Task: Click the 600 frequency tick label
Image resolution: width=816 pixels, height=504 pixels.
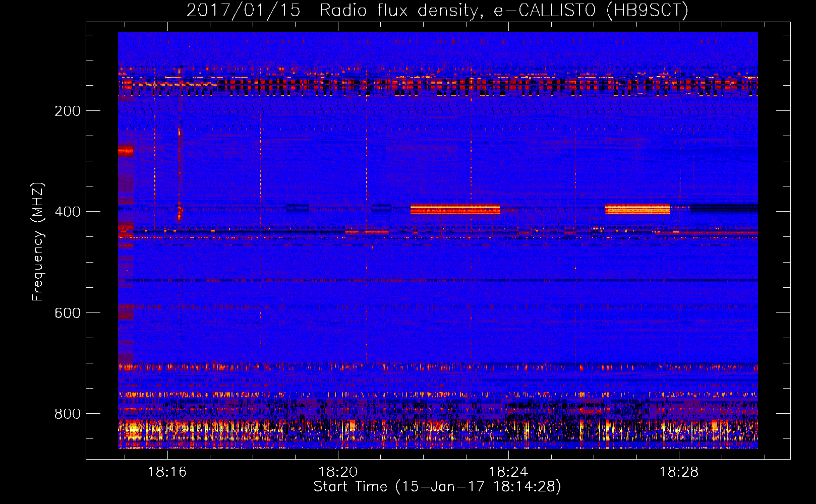Action: [68, 313]
